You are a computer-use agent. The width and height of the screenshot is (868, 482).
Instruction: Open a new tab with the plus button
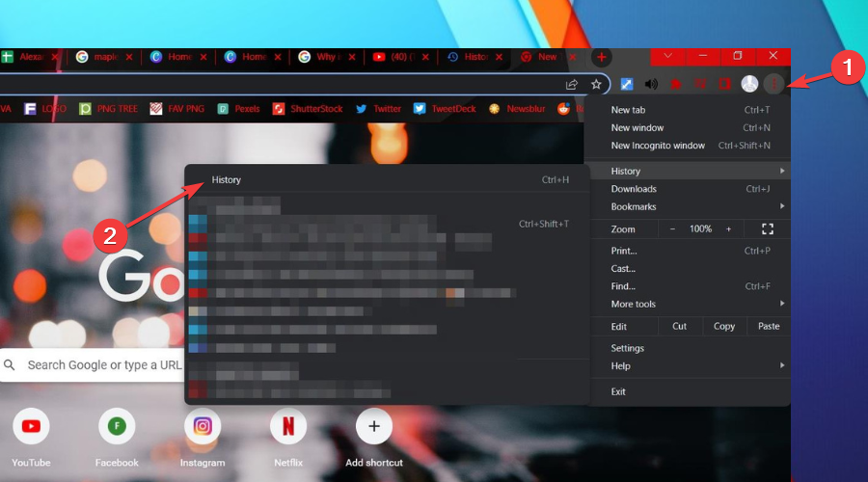point(601,57)
